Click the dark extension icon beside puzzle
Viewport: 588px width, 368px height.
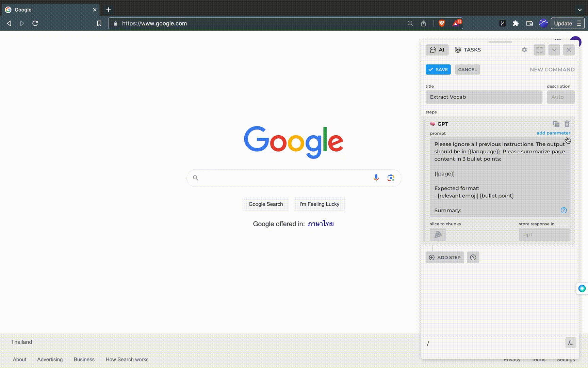point(503,24)
